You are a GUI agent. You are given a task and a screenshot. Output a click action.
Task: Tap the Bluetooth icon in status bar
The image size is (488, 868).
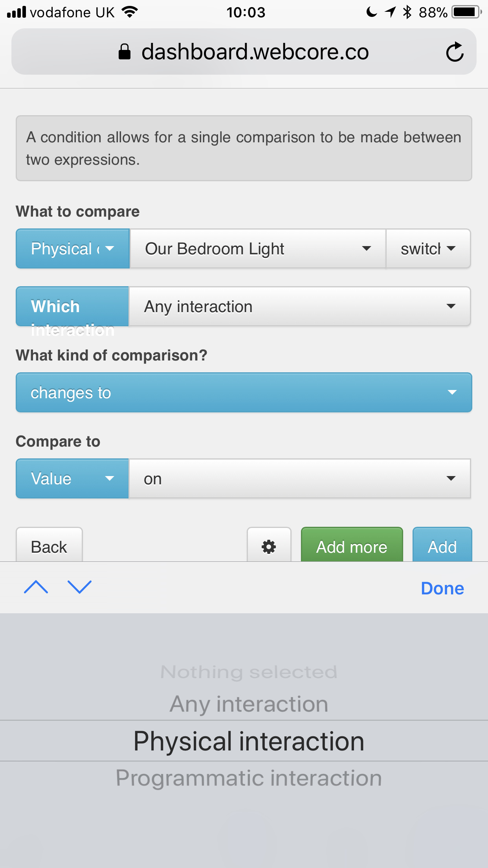click(407, 12)
